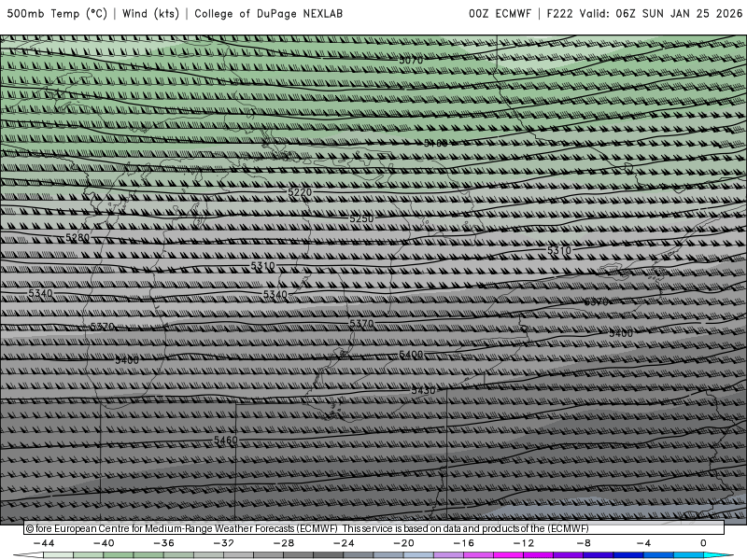Click the 5460 contour label
The height and width of the screenshot is (560, 747).
pyautogui.click(x=226, y=440)
